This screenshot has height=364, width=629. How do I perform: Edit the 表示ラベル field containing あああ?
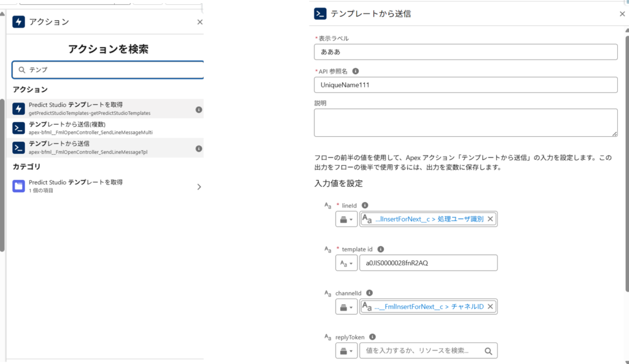(466, 52)
